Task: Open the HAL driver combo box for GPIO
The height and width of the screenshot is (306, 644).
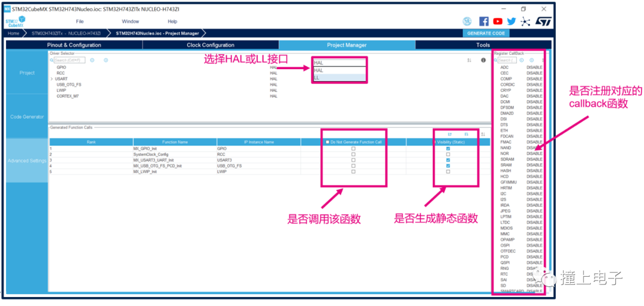Action: point(339,63)
